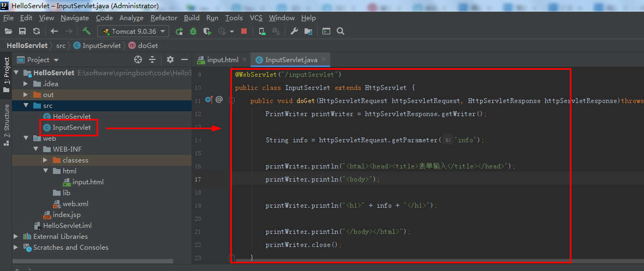Viewport: 644px width, 271px height.
Task: Select the lib folder in project tree
Action: (62, 193)
